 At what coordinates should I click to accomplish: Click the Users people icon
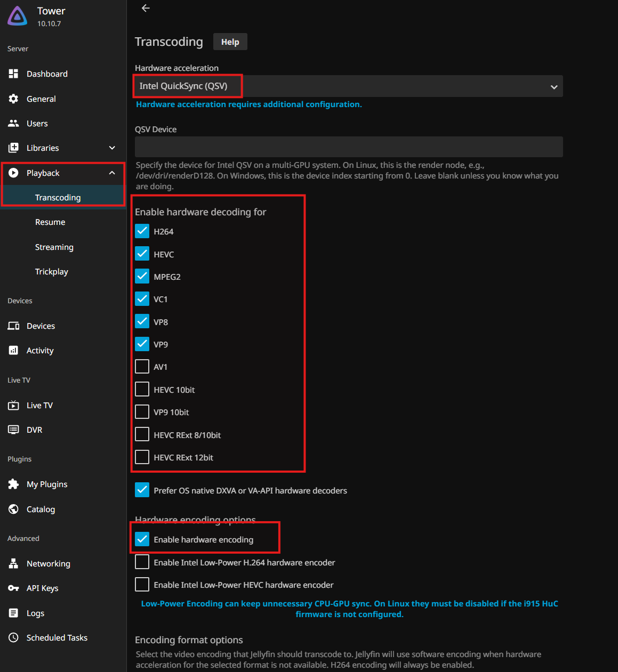click(x=13, y=124)
